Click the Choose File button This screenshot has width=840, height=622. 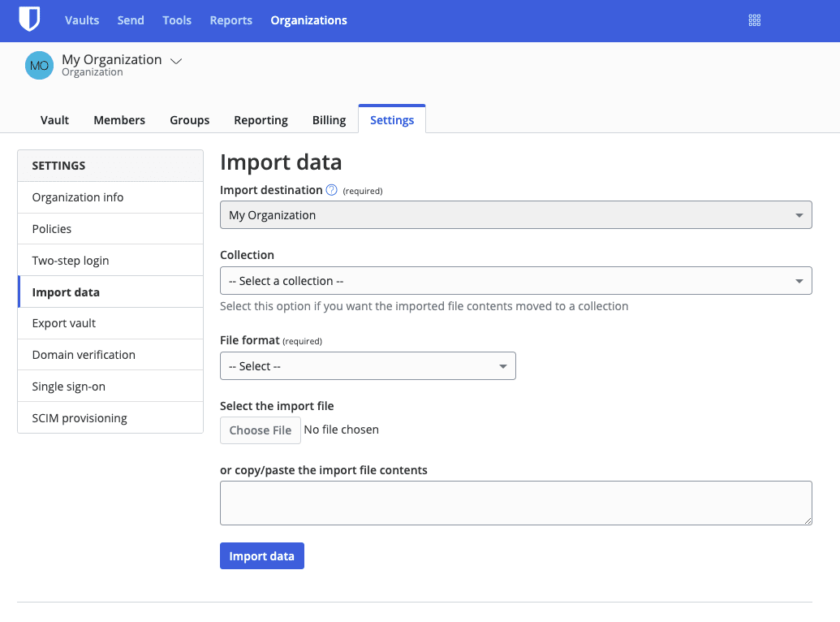tap(260, 430)
